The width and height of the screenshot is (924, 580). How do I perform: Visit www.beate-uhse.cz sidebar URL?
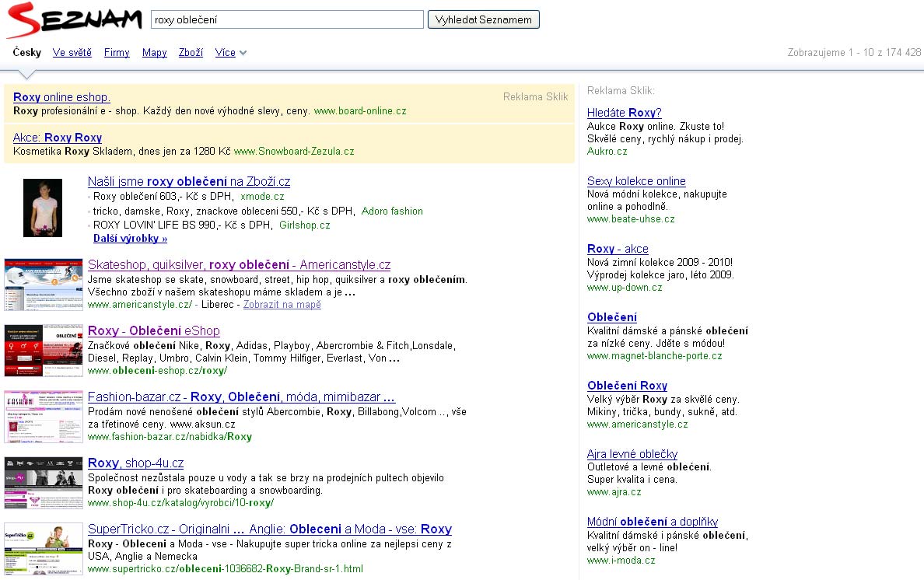click(x=631, y=219)
